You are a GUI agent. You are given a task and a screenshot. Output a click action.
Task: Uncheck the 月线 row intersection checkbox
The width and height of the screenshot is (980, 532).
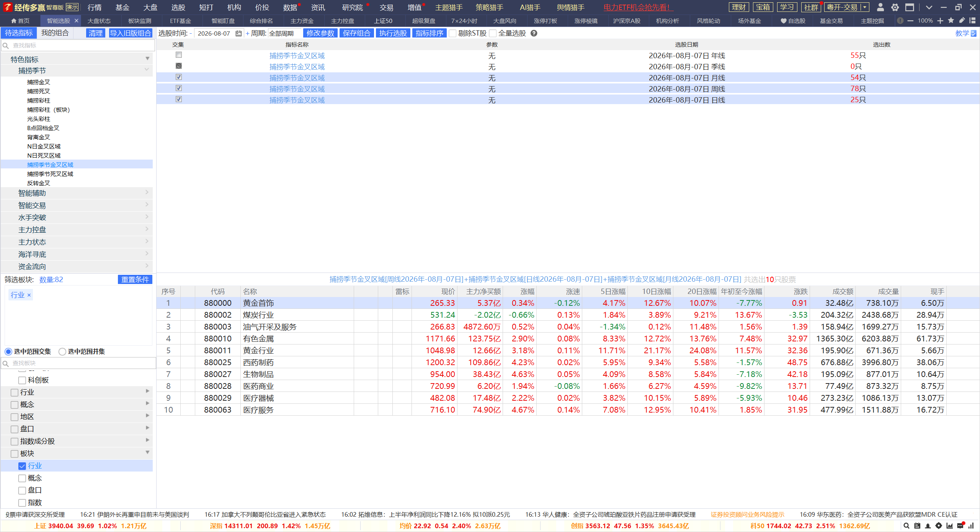178,77
